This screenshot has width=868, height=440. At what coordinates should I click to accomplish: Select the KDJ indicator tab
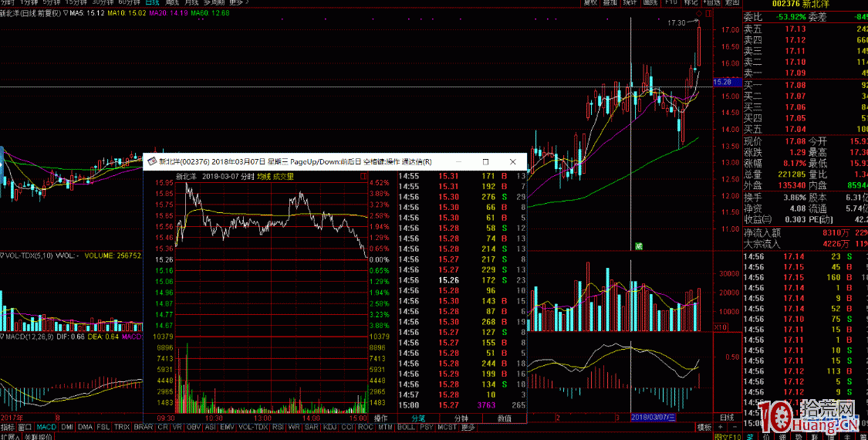[x=330, y=427]
